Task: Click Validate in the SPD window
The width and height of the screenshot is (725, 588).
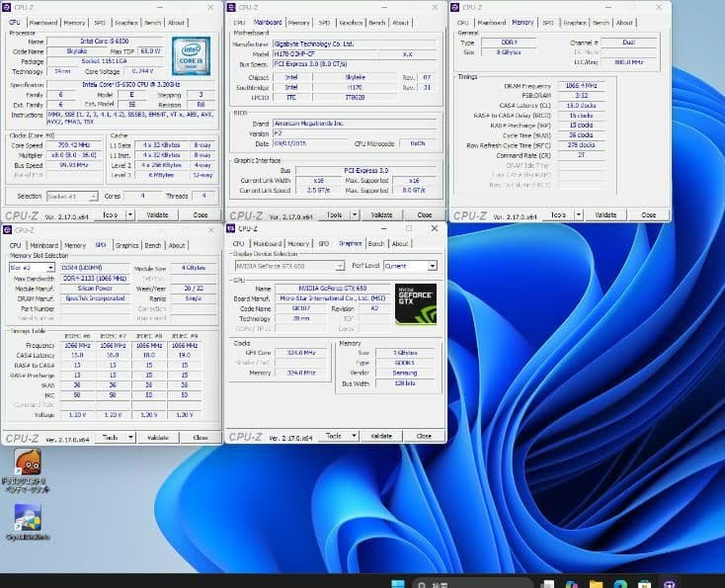Action: click(158, 437)
